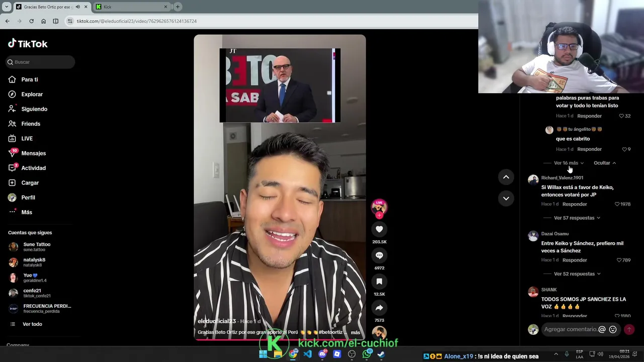The width and height of the screenshot is (644, 362).
Task: Open Perfil page
Action: tap(22, 198)
